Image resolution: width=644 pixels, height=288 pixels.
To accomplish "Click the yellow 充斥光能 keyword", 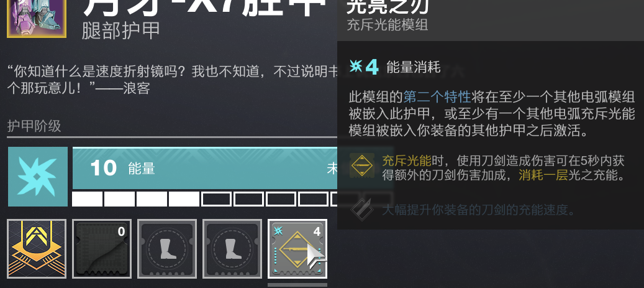I will coord(402,160).
